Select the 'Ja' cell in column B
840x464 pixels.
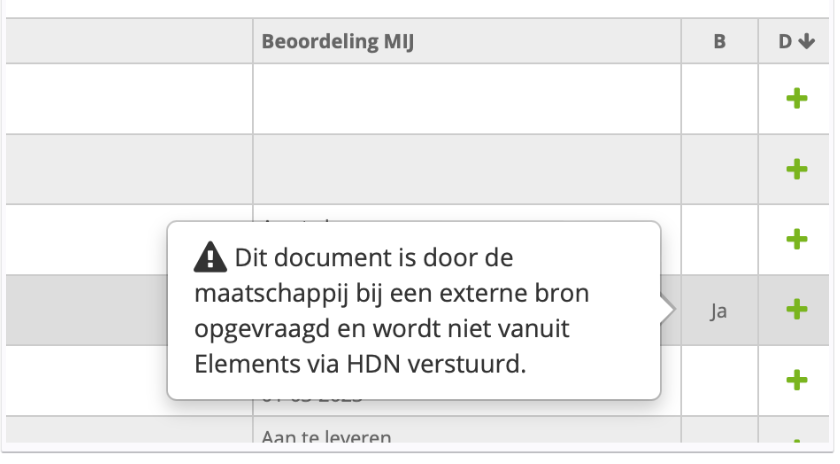pyautogui.click(x=719, y=311)
